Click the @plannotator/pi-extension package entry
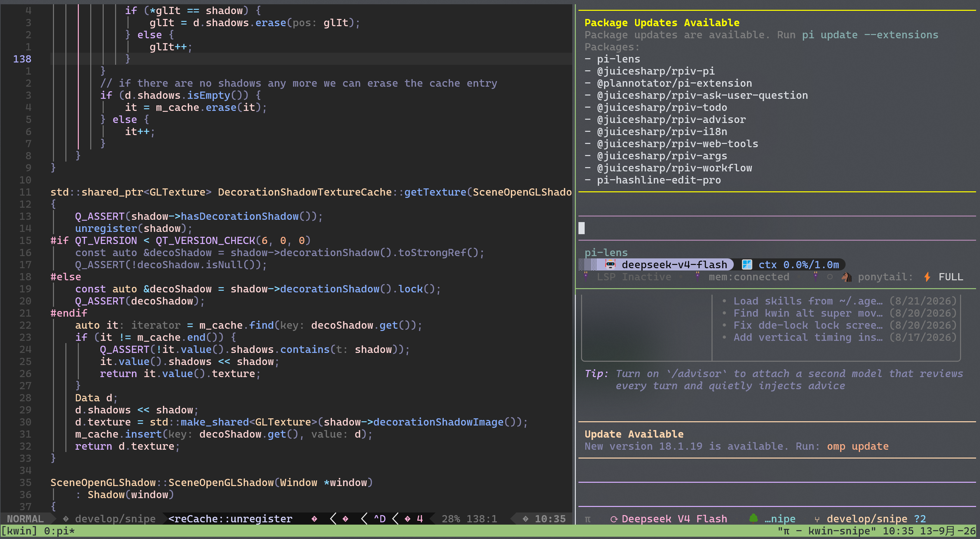This screenshot has width=980, height=539. (x=674, y=83)
